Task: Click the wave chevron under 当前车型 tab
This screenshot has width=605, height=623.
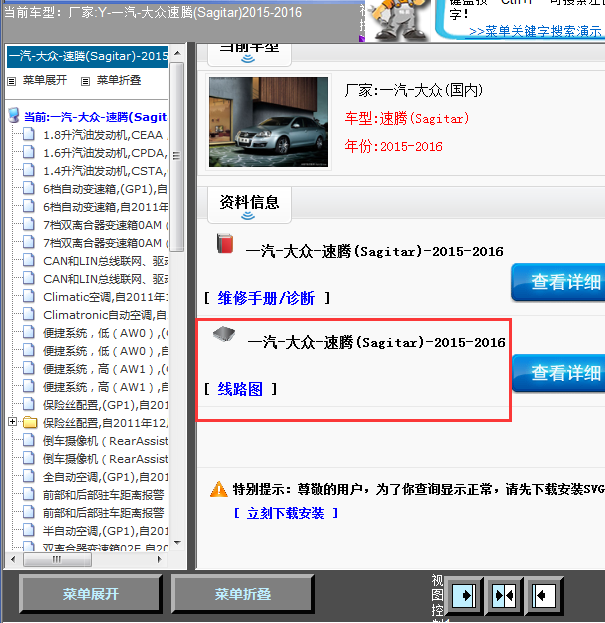Action: [248, 59]
